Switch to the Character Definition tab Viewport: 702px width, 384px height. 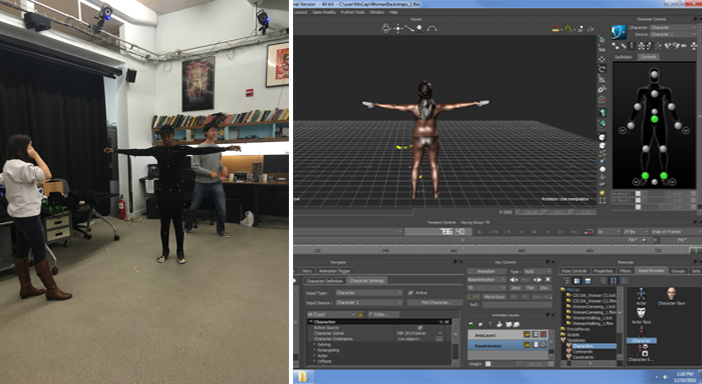(x=324, y=281)
